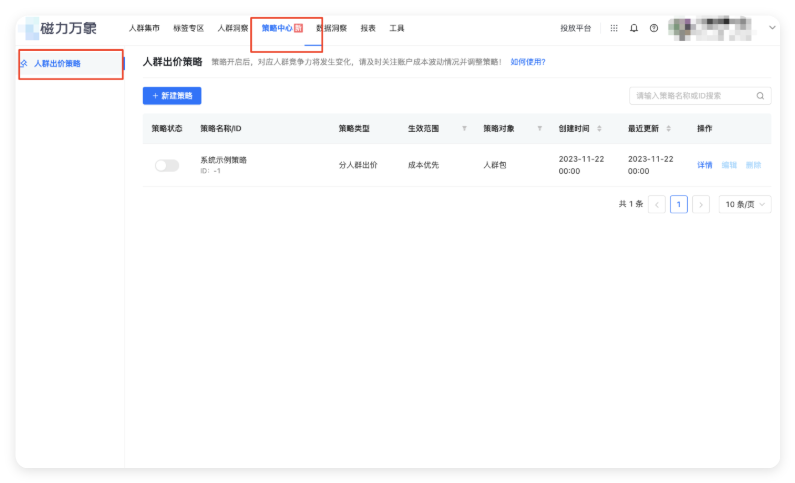795x483 pixels.
Task: Click the 新建策略 button
Action: coord(172,96)
